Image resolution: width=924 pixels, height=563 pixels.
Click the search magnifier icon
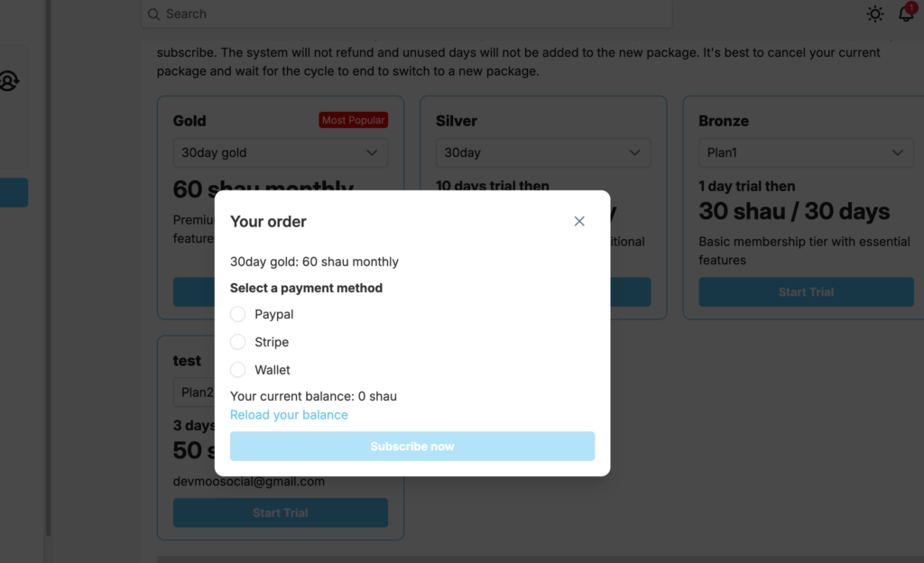click(x=153, y=14)
